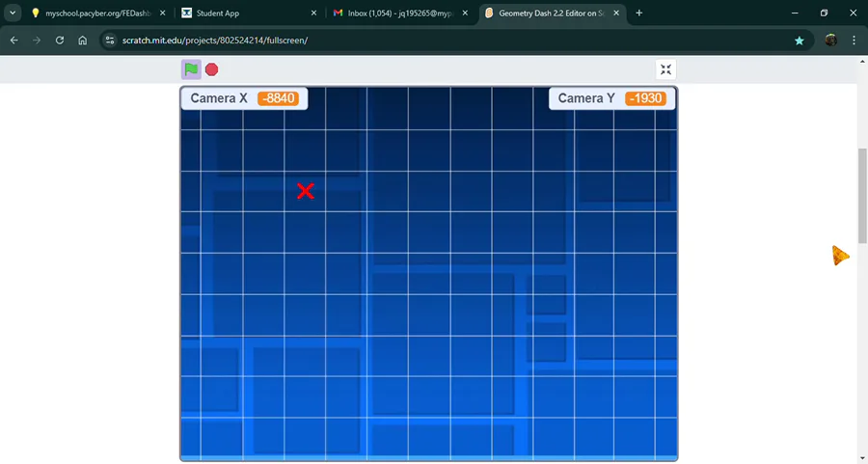
Task: Click the Camera Y value -1930
Action: coord(646,98)
